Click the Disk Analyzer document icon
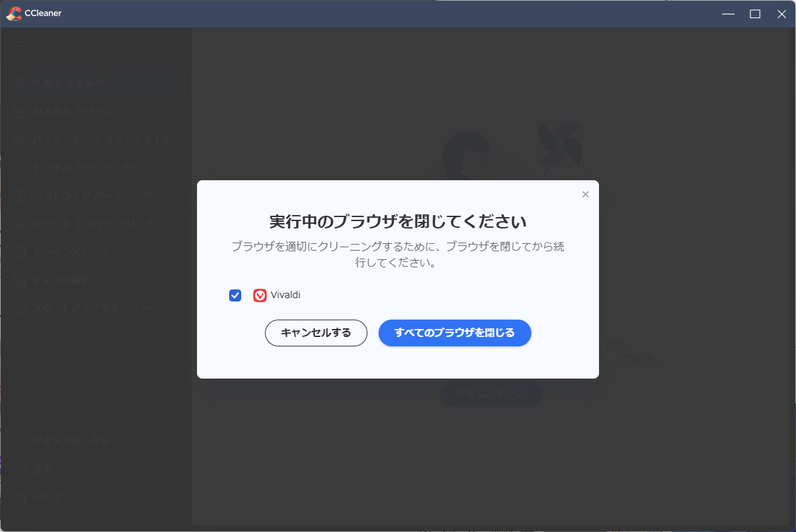 [19, 279]
